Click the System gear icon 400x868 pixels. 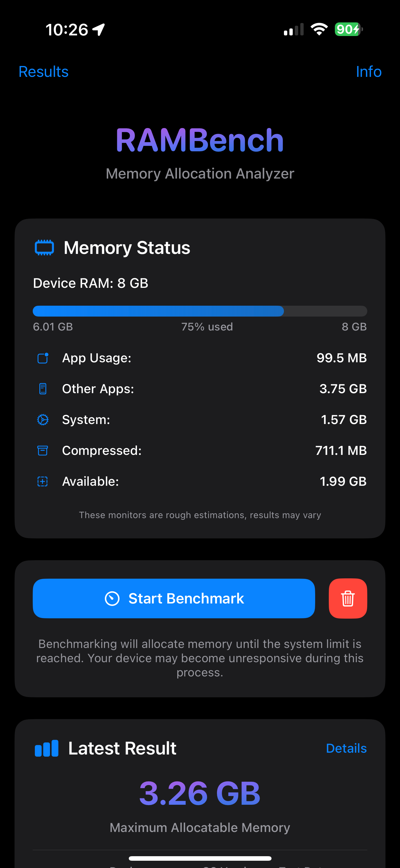(42, 419)
